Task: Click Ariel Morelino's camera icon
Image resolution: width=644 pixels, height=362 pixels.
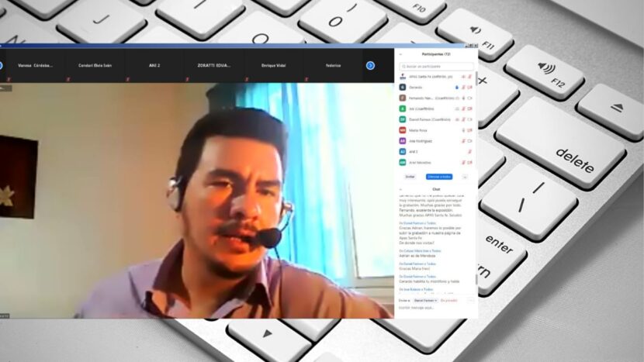Action: tap(470, 163)
